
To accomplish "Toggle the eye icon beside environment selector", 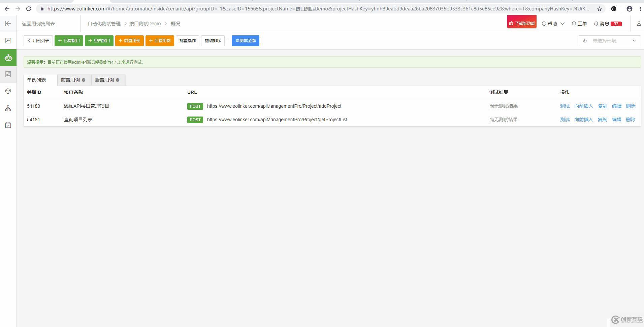I will tap(585, 41).
